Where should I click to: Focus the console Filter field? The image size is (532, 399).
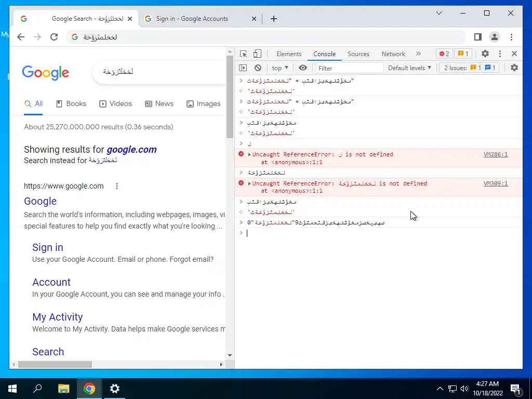point(350,68)
